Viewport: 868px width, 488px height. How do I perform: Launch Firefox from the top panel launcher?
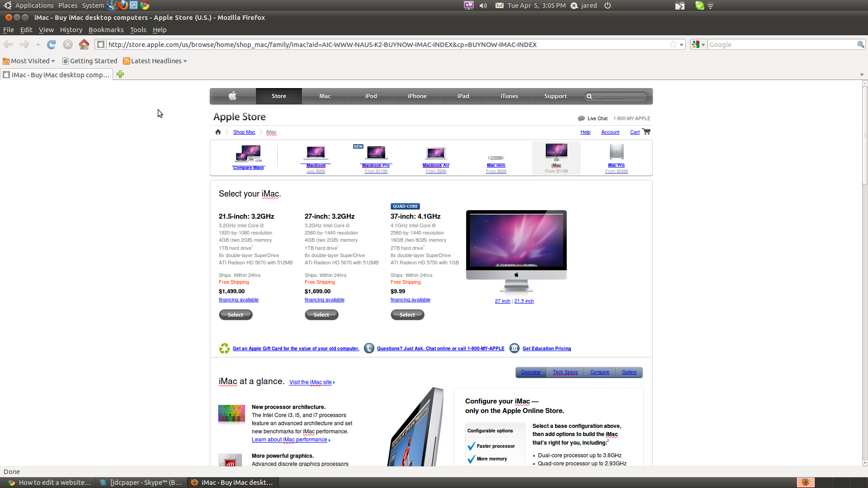[123, 5]
